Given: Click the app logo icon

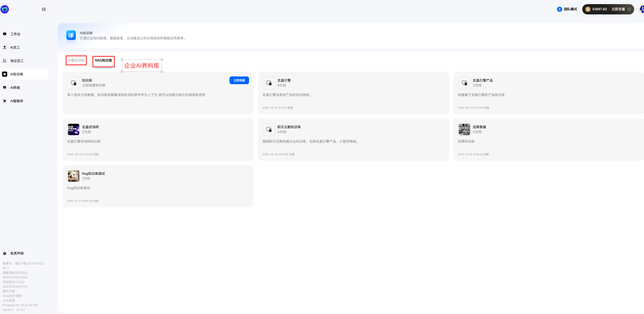Looking at the screenshot, I should coord(5,9).
